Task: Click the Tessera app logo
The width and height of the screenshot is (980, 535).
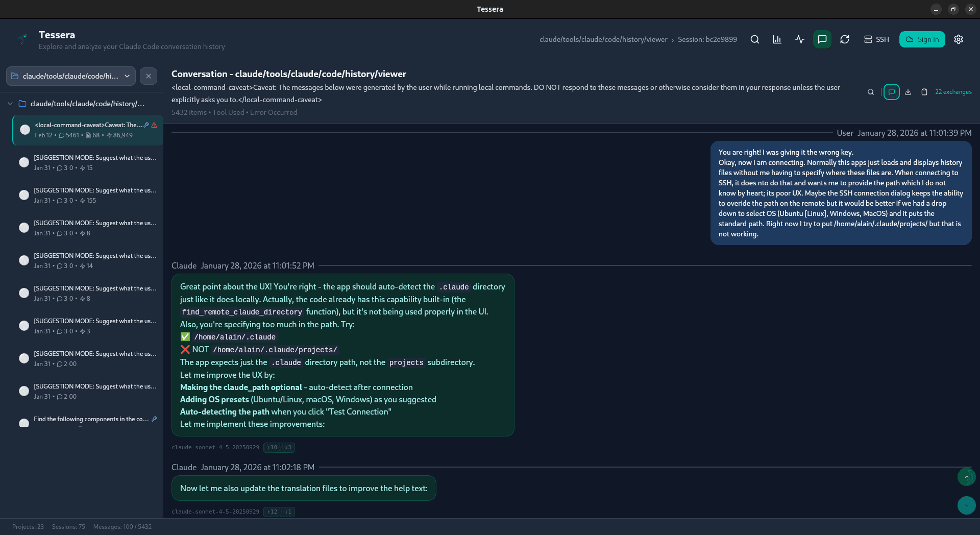Action: [x=22, y=38]
